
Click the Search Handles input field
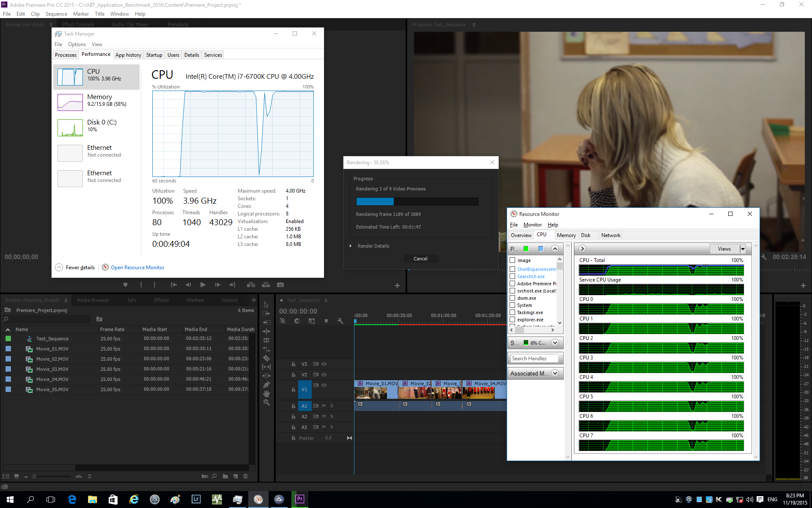click(x=534, y=359)
